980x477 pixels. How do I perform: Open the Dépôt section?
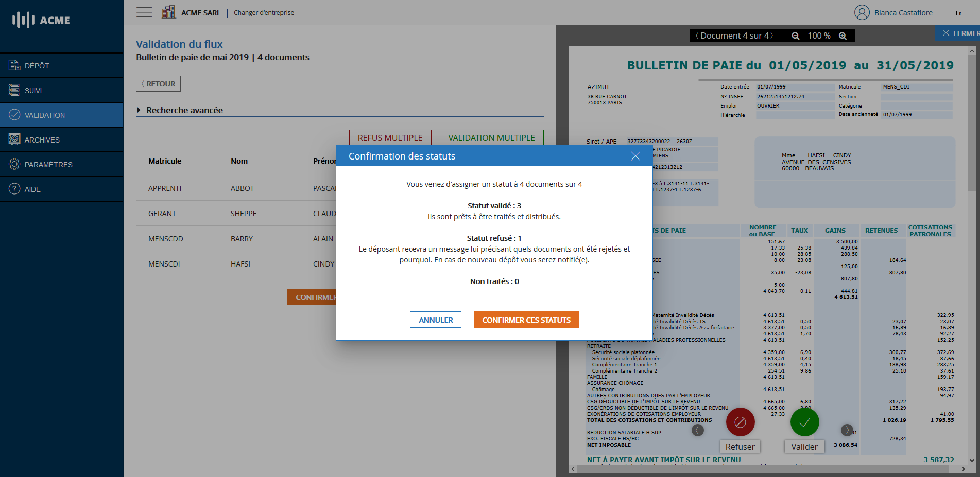coord(36,65)
